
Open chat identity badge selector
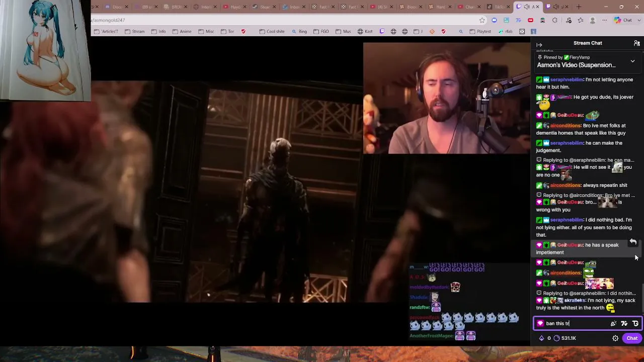click(x=540, y=324)
